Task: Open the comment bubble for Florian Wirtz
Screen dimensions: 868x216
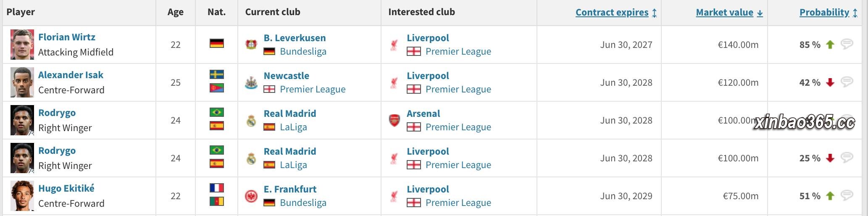Action: pos(847,44)
